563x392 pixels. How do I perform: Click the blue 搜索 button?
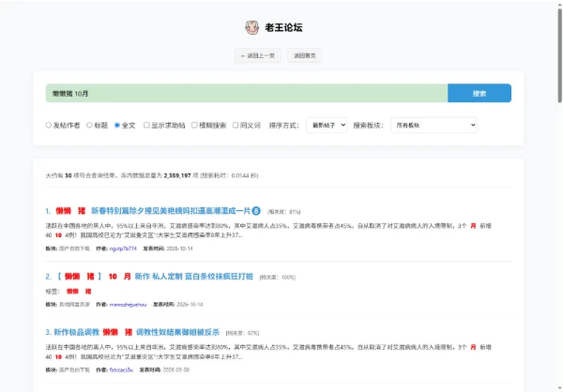click(x=479, y=93)
